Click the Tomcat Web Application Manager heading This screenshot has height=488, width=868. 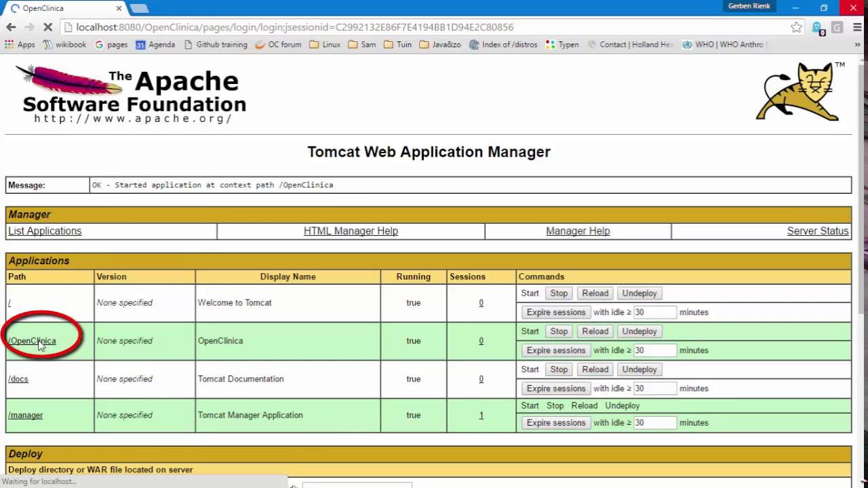(x=429, y=152)
